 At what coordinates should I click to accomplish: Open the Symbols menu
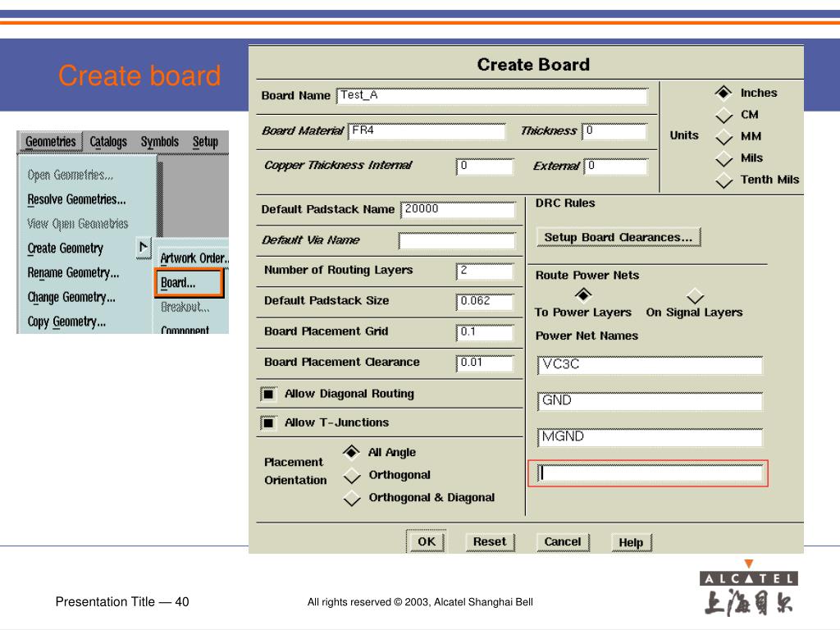160,141
